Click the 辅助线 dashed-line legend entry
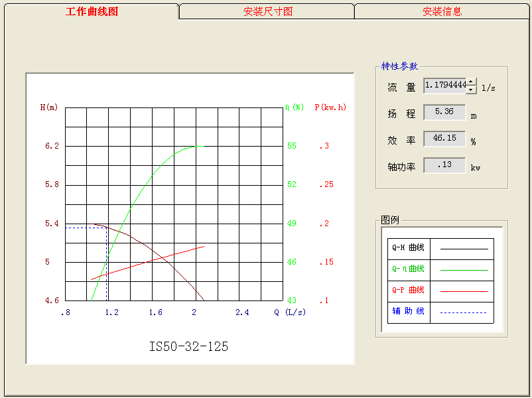The width and height of the screenshot is (532, 398). [x=408, y=312]
